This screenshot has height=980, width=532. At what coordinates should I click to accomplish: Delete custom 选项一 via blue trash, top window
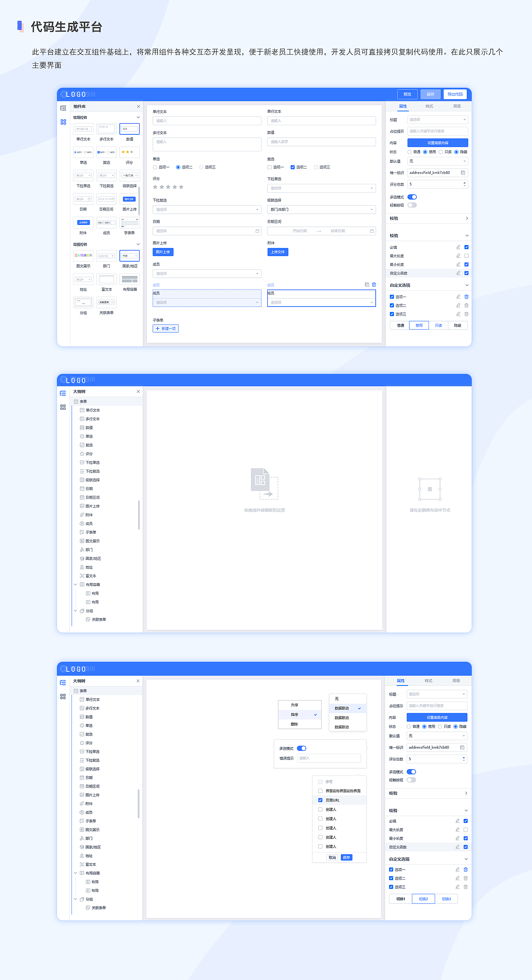coord(466,297)
